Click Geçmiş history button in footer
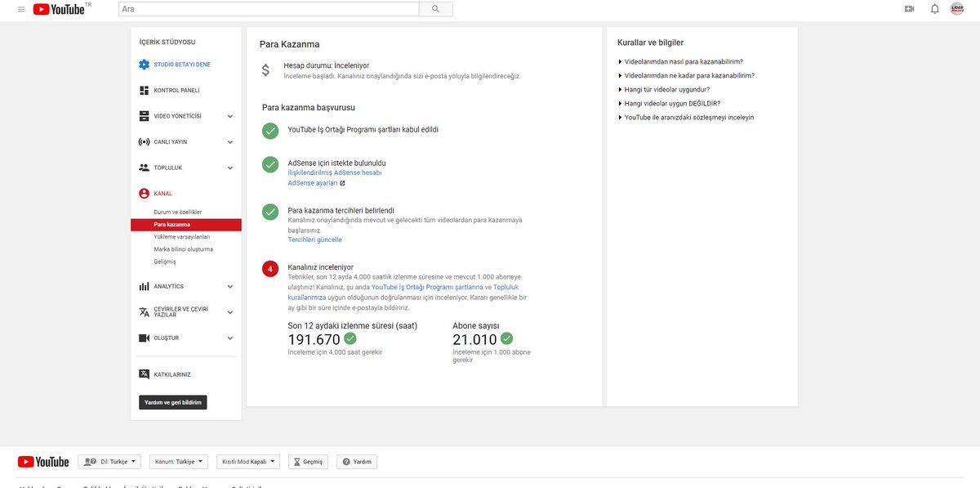Screen dimensions: 980x488 (x=309, y=462)
